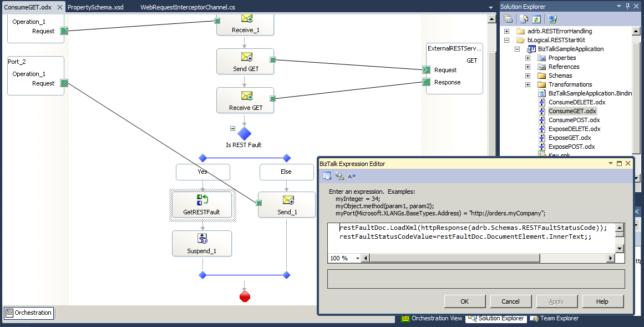Click expression editor horizontal scrollbar thumb
Viewport: 644px width, 327px height.
pyautogui.click(x=455, y=258)
